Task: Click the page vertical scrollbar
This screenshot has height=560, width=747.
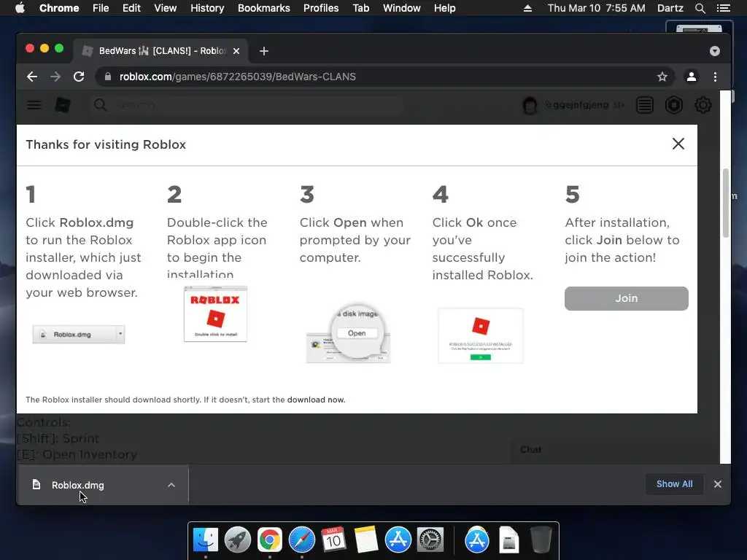Action: [726, 203]
